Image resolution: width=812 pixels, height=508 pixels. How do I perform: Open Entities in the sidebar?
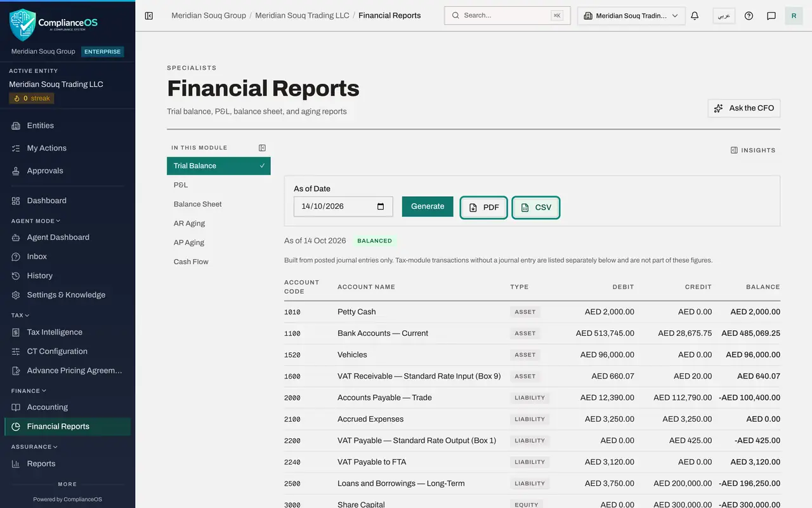click(x=67, y=126)
